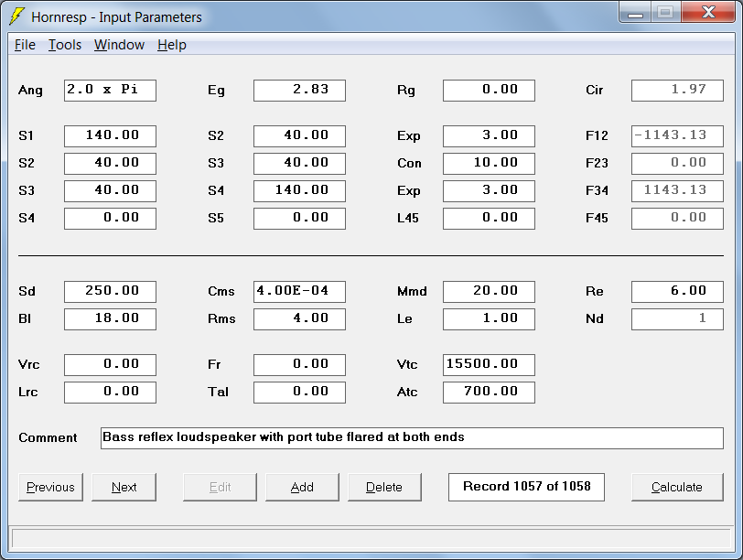Screen dimensions: 743x560
Task: Select the S2 field in the F23 row
Action: 110,164
